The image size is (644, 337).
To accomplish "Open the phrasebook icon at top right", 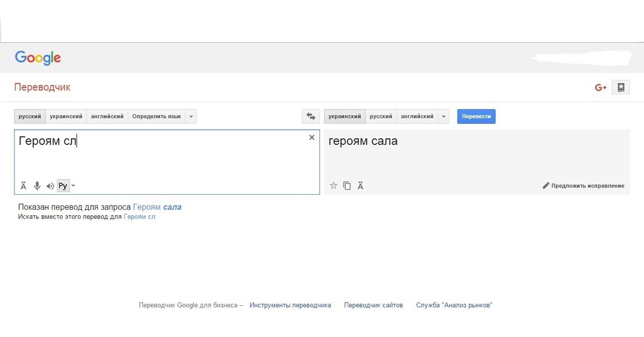I will click(x=621, y=87).
